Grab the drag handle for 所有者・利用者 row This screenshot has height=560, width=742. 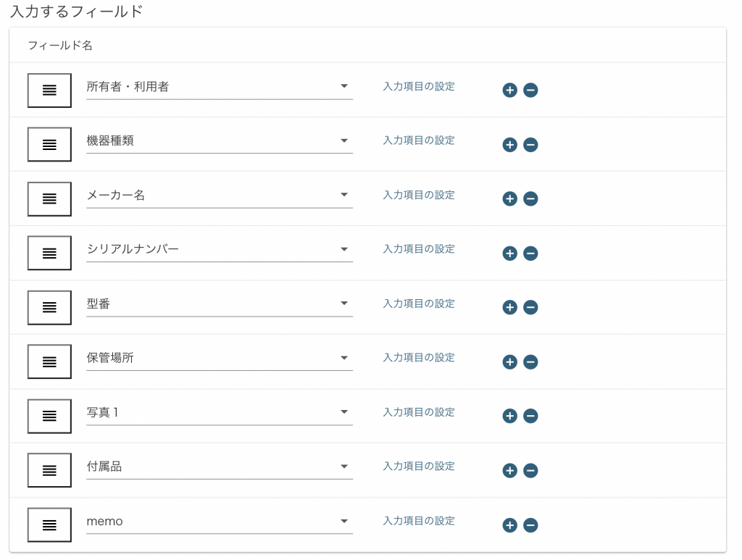(x=49, y=91)
